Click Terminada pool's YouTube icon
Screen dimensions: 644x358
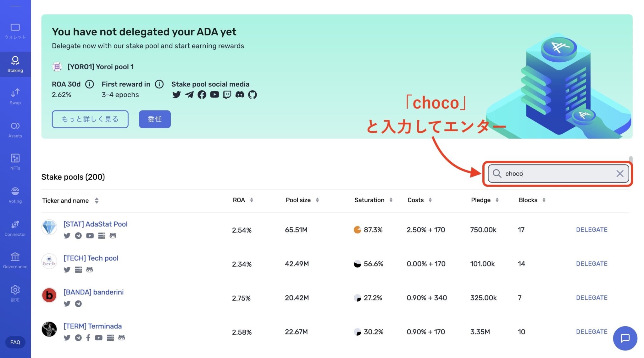click(x=98, y=338)
